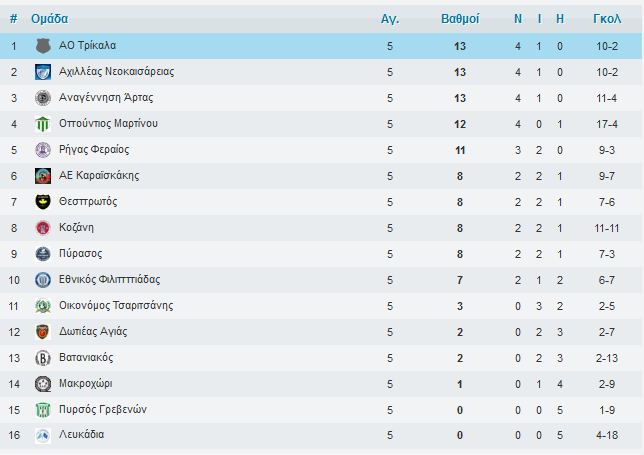Image resolution: width=644 pixels, height=455 pixels.
Task: Click the Κοζάνη red team badge
Action: click(42, 228)
